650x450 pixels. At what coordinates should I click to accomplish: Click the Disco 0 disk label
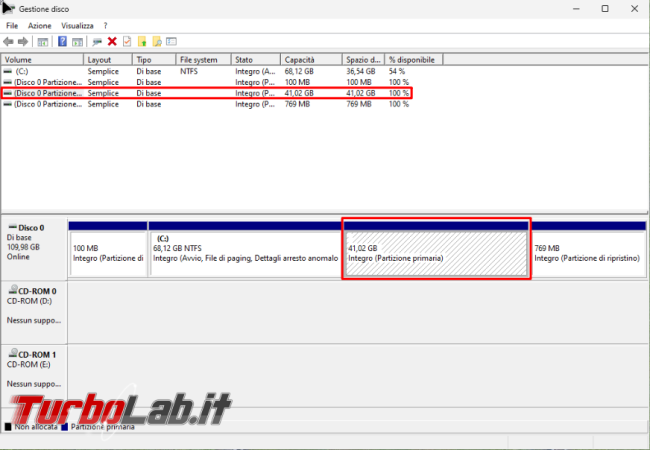coord(31,228)
